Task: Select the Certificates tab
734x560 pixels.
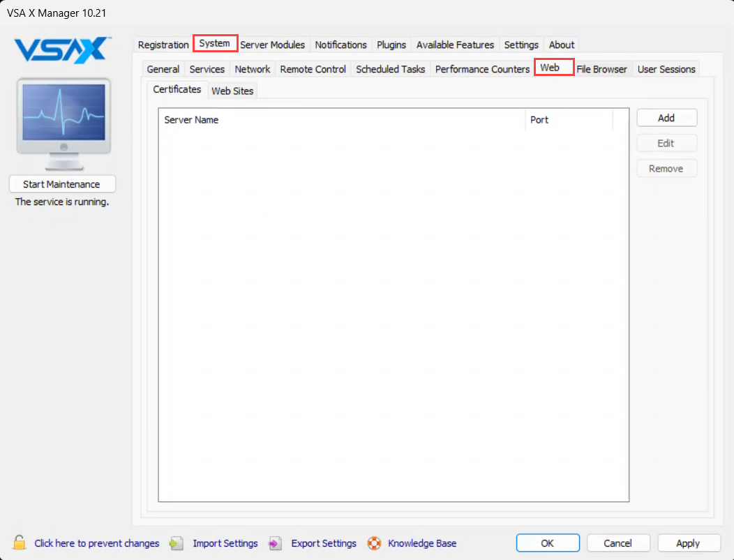Action: [177, 89]
